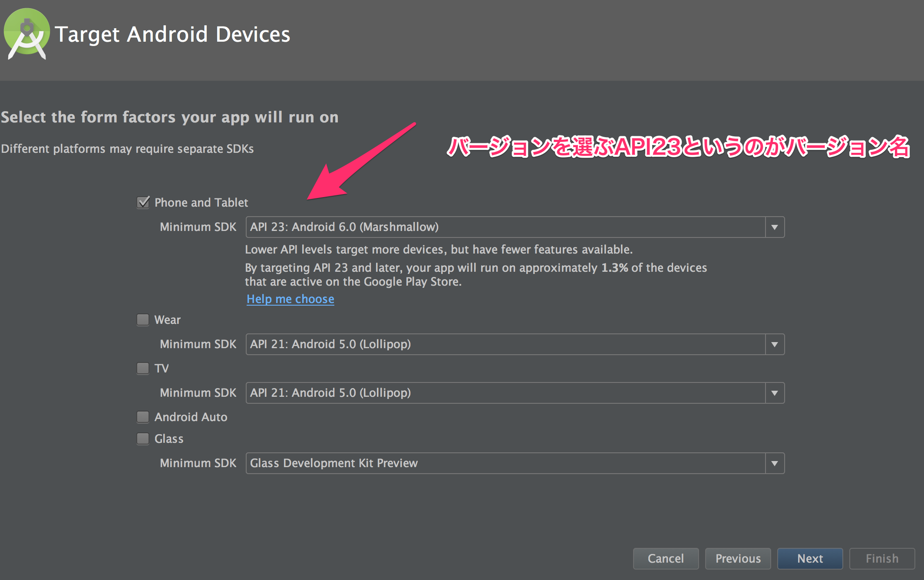Screen dimensions: 924x580
Task: Click the TV label text
Action: click(162, 369)
